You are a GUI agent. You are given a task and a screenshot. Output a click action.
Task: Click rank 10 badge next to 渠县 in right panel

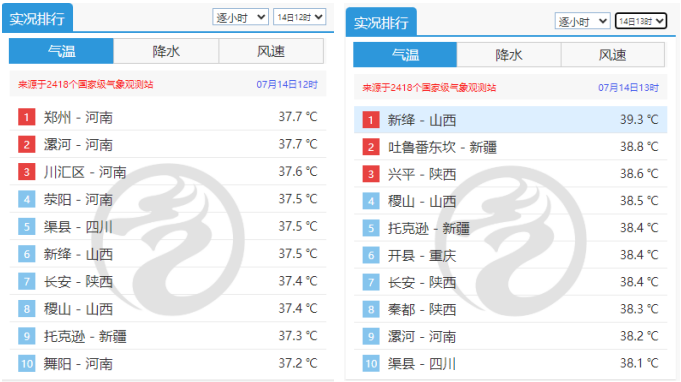[x=371, y=363]
